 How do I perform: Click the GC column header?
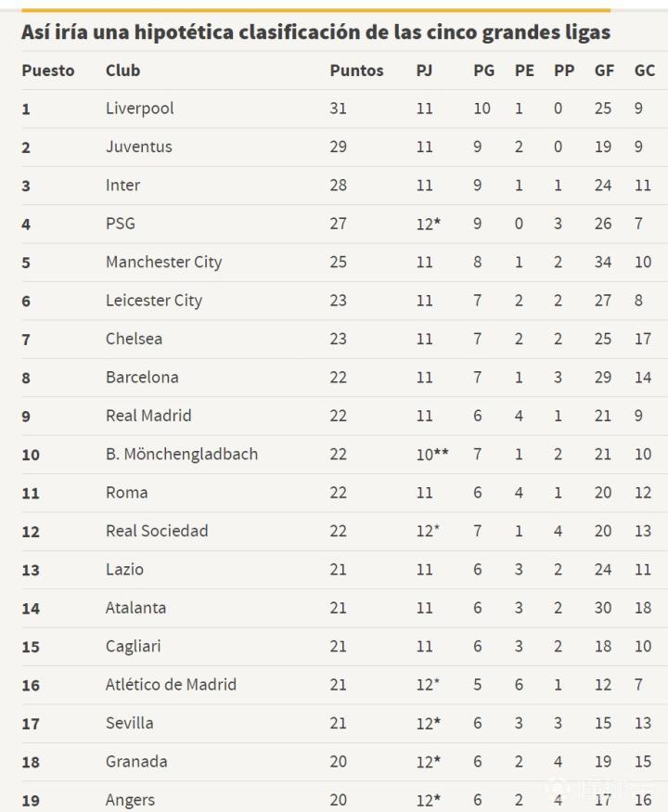pyautogui.click(x=644, y=71)
